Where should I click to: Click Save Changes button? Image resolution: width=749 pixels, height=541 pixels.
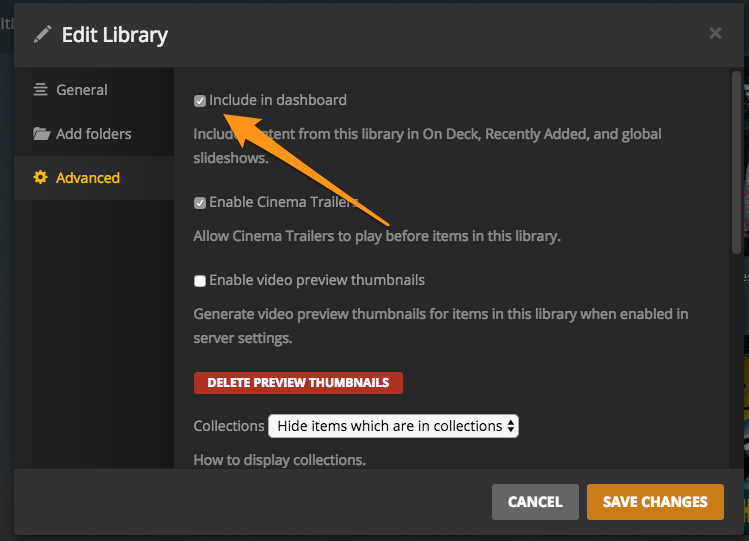click(655, 502)
